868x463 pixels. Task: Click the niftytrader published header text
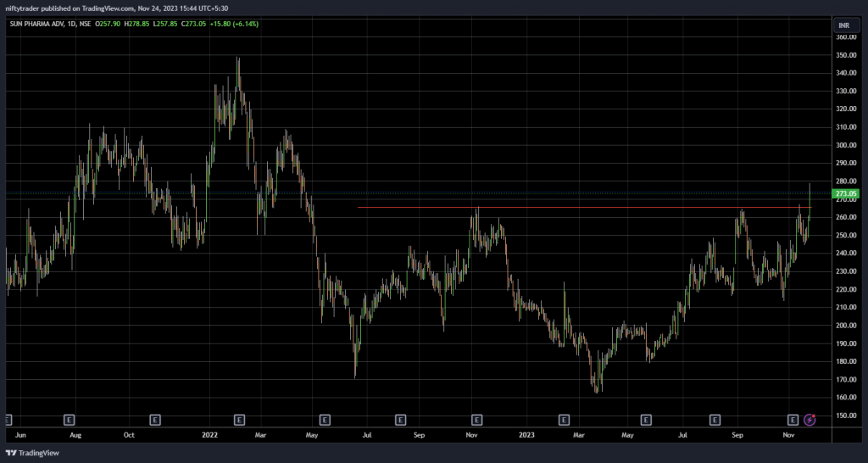click(x=116, y=8)
